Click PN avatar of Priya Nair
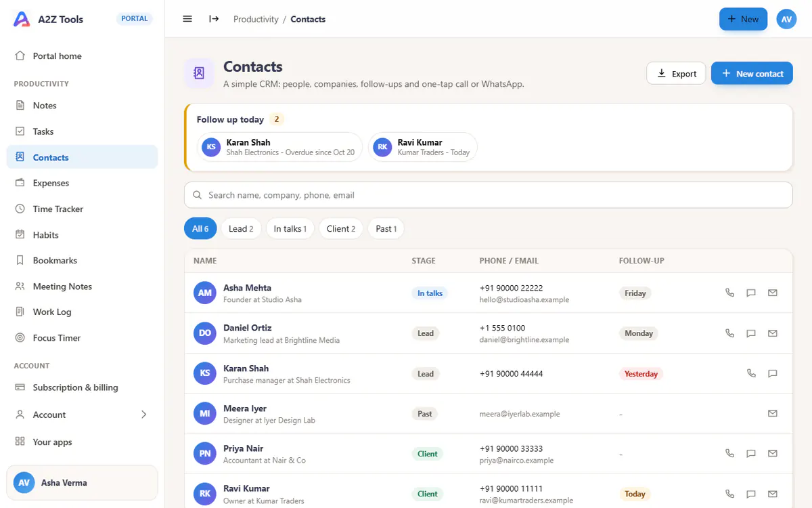 [x=204, y=453]
